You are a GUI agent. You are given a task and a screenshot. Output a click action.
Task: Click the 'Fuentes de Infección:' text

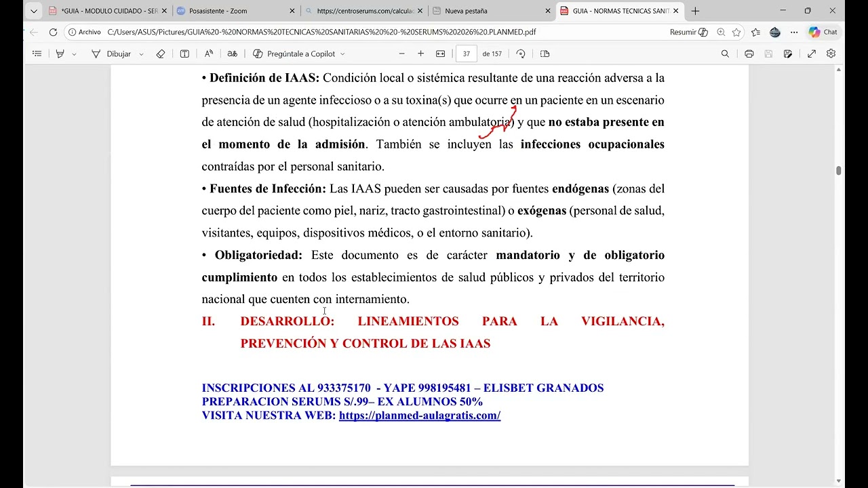tap(268, 188)
